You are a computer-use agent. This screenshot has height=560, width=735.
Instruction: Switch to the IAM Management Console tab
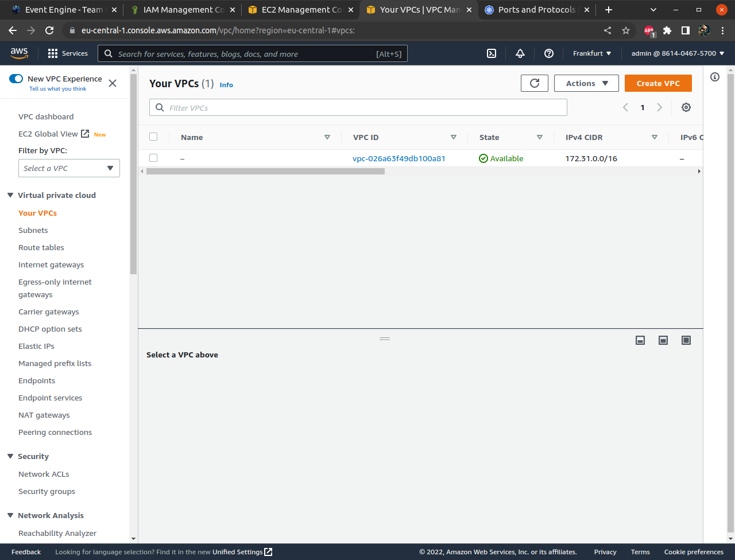click(x=183, y=10)
